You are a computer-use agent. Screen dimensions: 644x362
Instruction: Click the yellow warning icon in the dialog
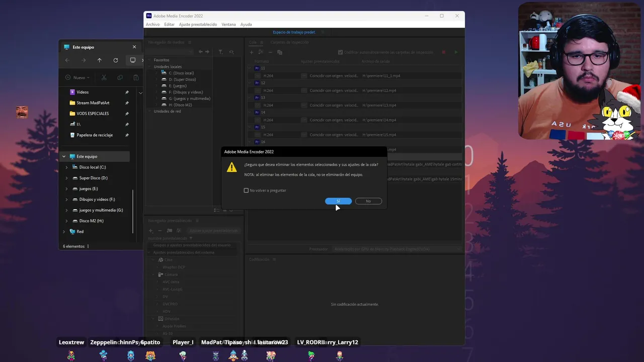[231, 167]
